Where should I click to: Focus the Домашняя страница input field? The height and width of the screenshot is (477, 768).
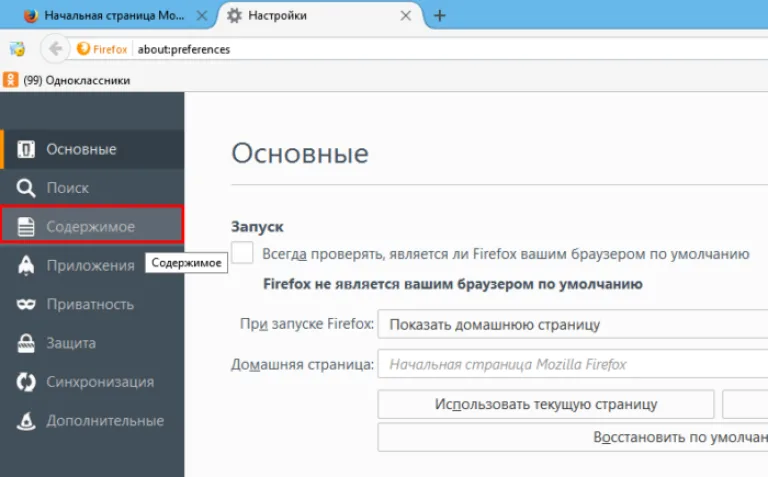coord(573,364)
